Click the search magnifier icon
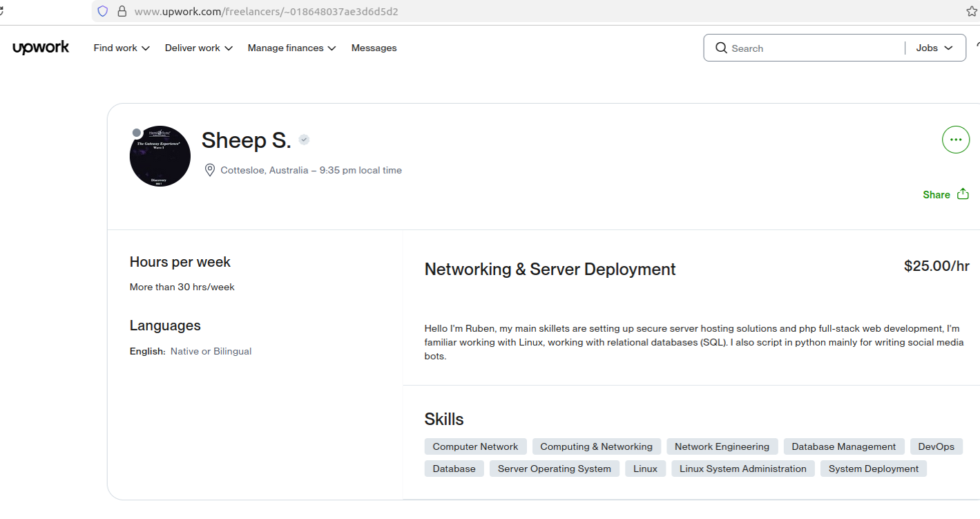The height and width of the screenshot is (519, 980). [x=721, y=48]
